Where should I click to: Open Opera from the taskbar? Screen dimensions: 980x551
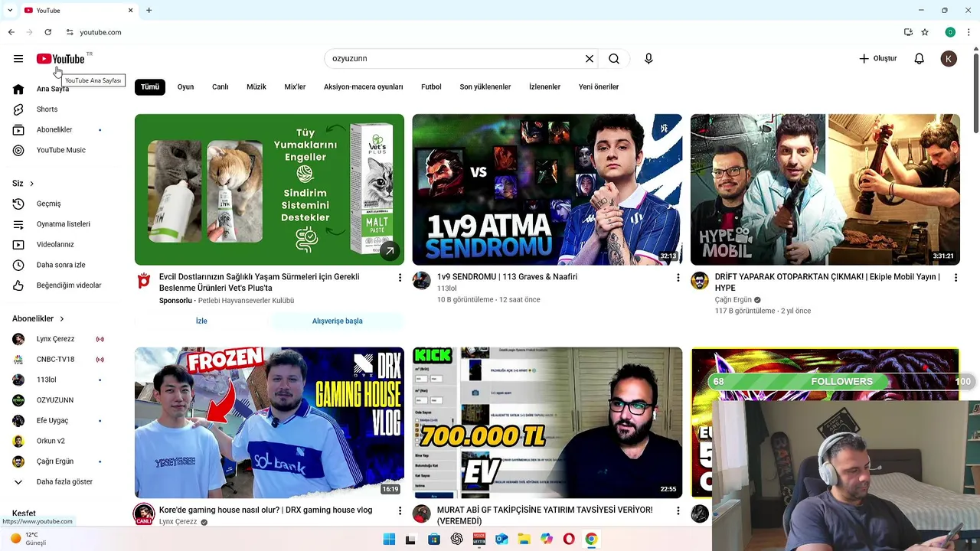569,540
